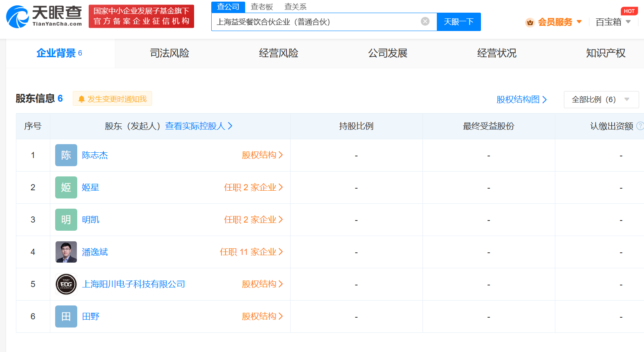Switch to the 查关系 search tab
644x352 pixels.
tap(295, 7)
